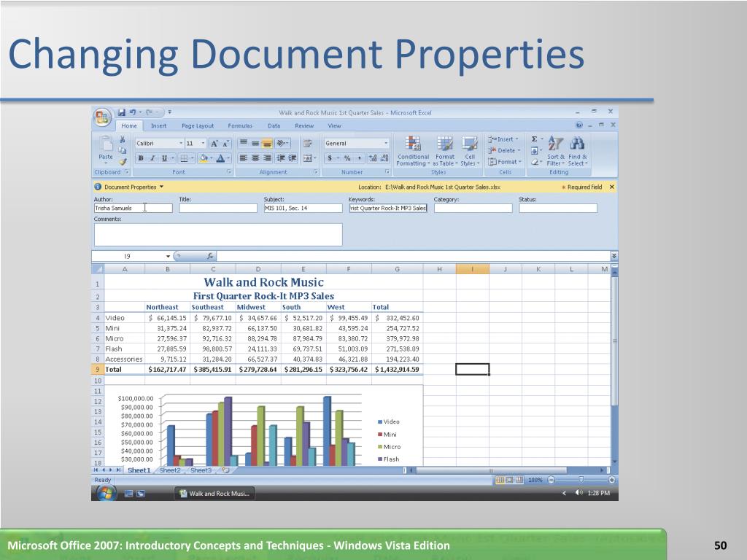Viewport: 747px width, 560px height.
Task: Toggle Underline formatting
Action: pos(164,158)
